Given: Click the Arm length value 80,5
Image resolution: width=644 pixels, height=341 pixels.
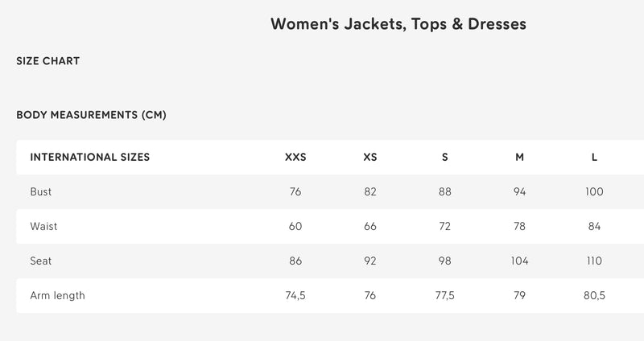Looking at the screenshot, I should pos(594,296).
